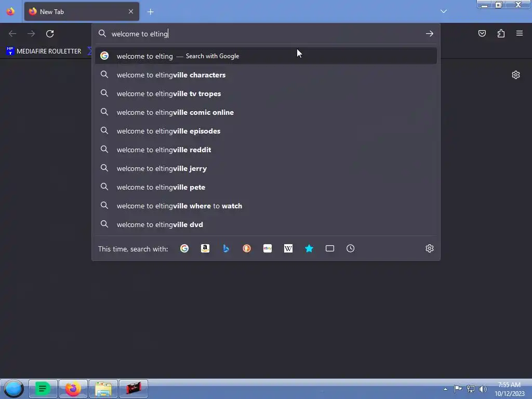Go forward one page
Screen dimensions: 532x399
tap(31, 34)
